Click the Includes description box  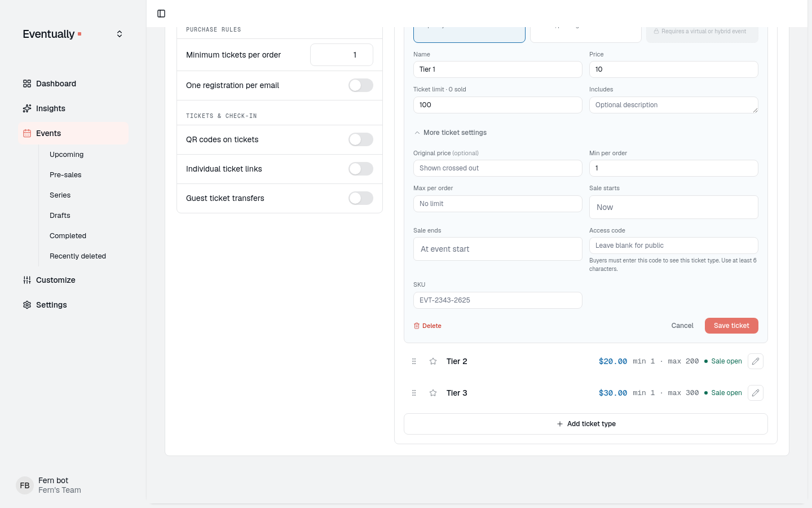pyautogui.click(x=674, y=105)
